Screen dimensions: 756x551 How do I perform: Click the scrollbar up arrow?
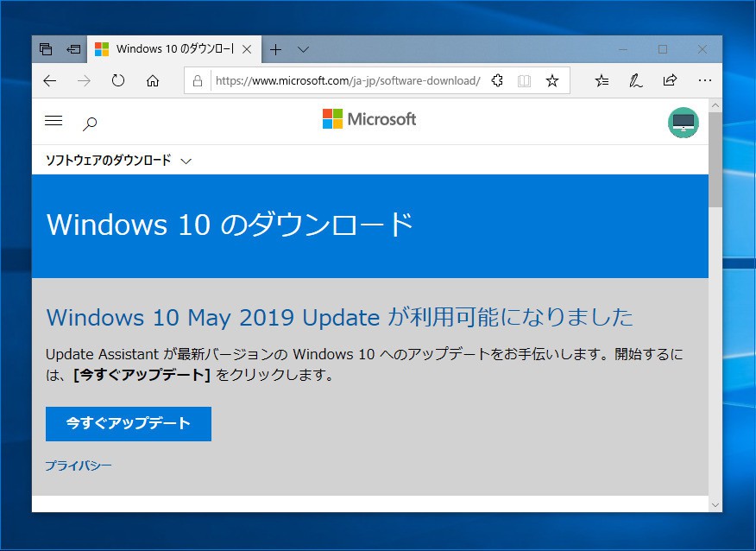pyautogui.click(x=715, y=105)
